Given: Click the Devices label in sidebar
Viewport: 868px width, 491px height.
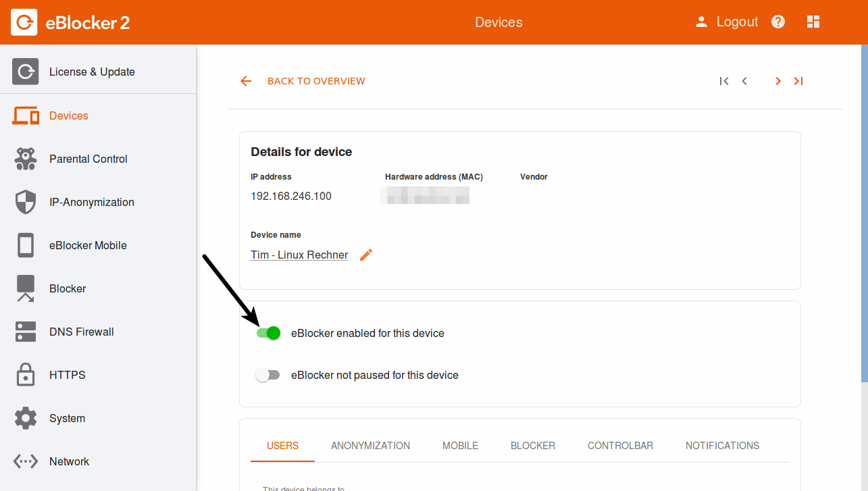Looking at the screenshot, I should (69, 115).
